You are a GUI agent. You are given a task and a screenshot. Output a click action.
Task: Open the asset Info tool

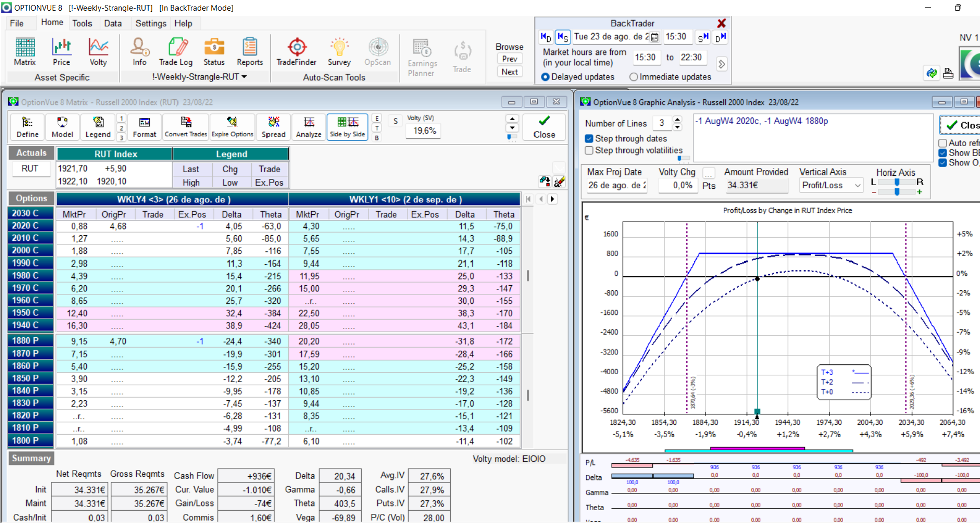tap(139, 52)
